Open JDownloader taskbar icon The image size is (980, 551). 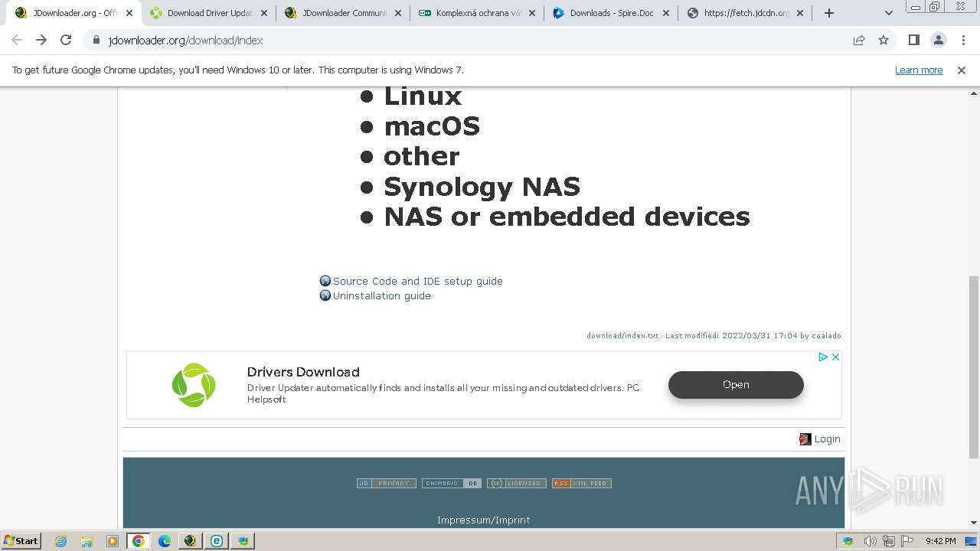click(x=191, y=541)
